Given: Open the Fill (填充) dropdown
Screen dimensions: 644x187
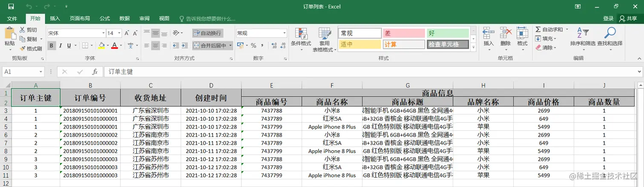Looking at the screenshot, I should pos(546,38).
